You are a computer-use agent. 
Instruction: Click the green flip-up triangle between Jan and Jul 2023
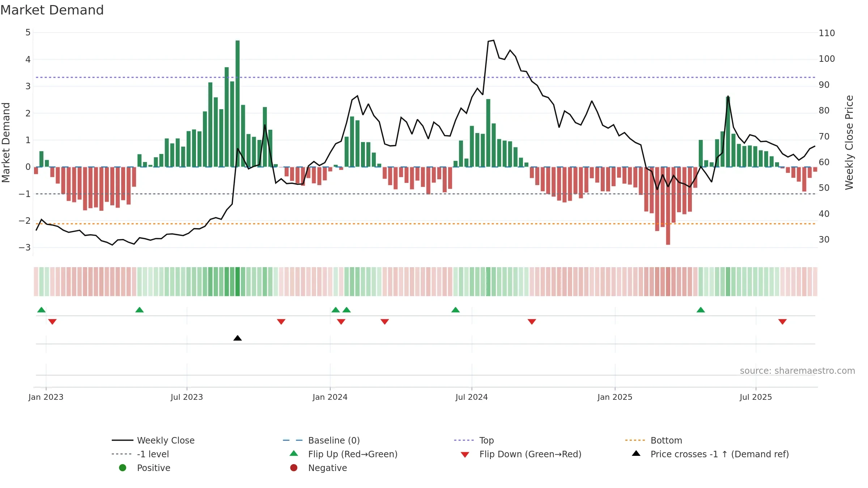point(140,310)
